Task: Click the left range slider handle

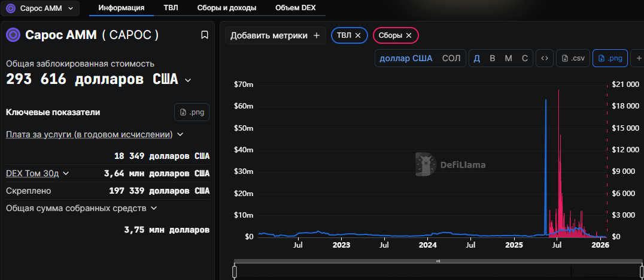Action: 235,272
